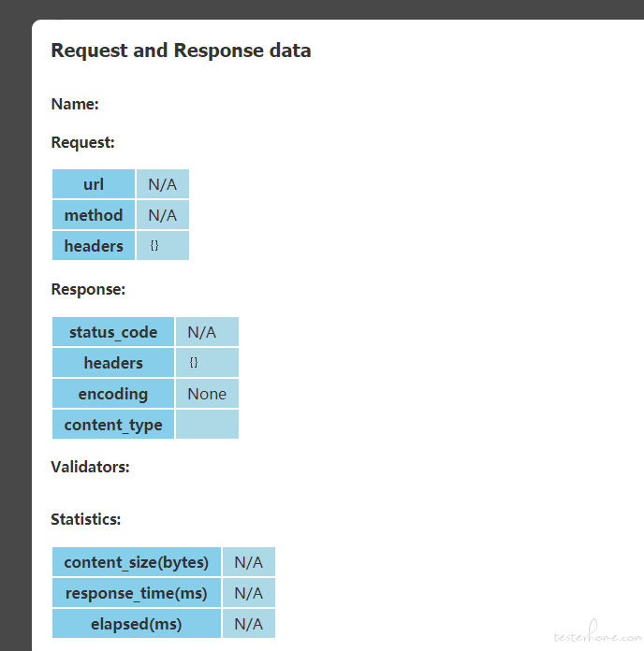Select the content_type label cell
The height and width of the screenshot is (651, 644).
(x=113, y=425)
